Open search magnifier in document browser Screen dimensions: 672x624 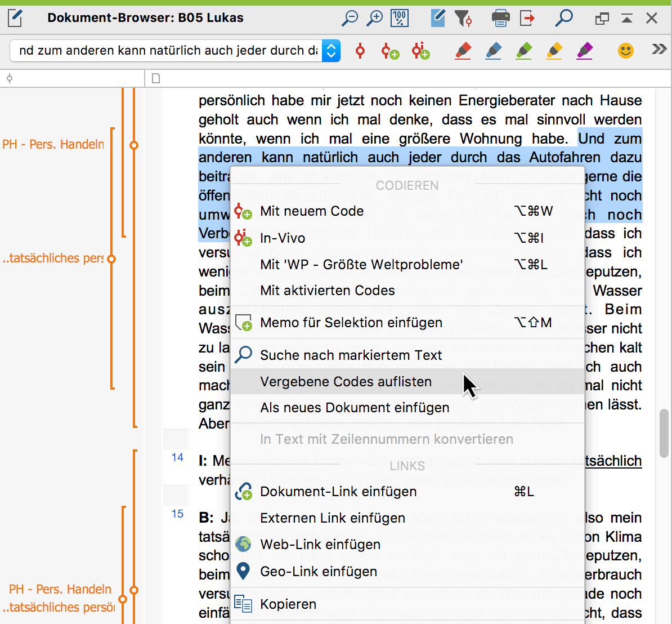click(563, 18)
